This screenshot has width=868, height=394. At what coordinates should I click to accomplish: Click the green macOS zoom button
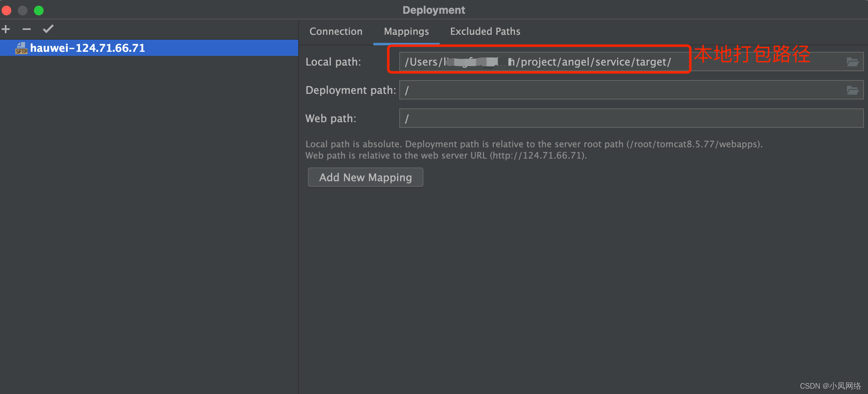(38, 10)
